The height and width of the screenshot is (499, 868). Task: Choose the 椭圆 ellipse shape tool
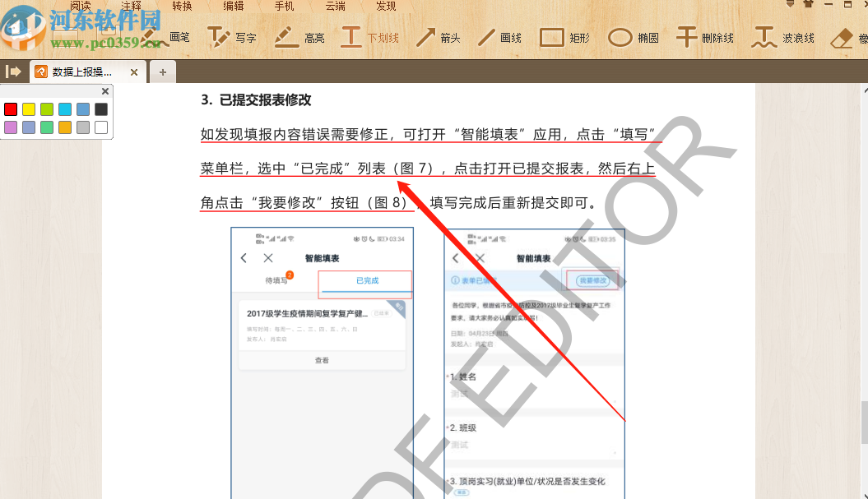point(632,37)
